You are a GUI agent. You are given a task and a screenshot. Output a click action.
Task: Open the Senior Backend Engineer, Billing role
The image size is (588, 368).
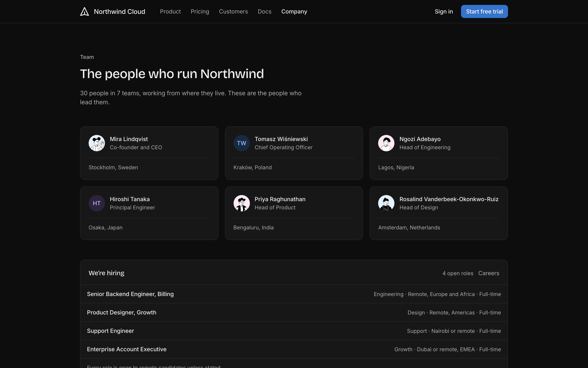(x=294, y=294)
